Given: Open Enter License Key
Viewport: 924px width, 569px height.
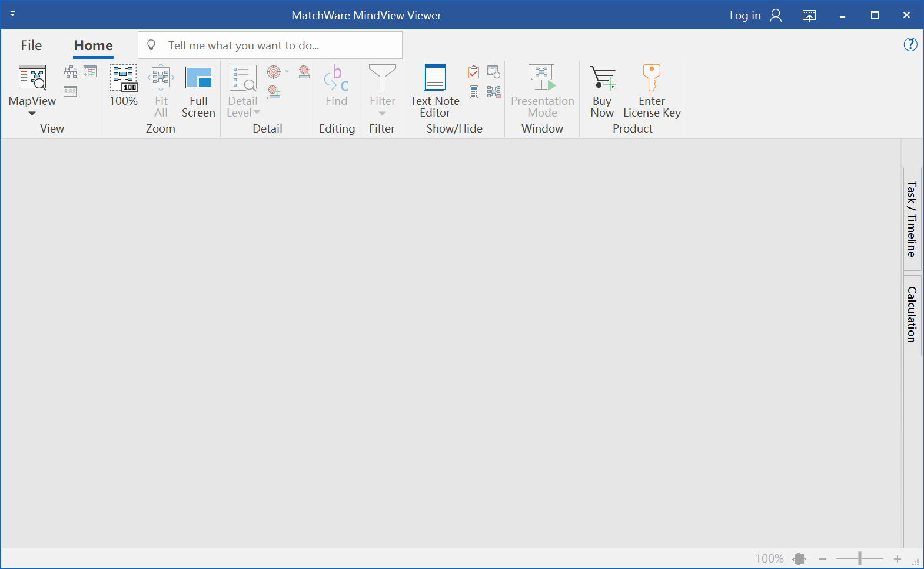Looking at the screenshot, I should click(652, 91).
